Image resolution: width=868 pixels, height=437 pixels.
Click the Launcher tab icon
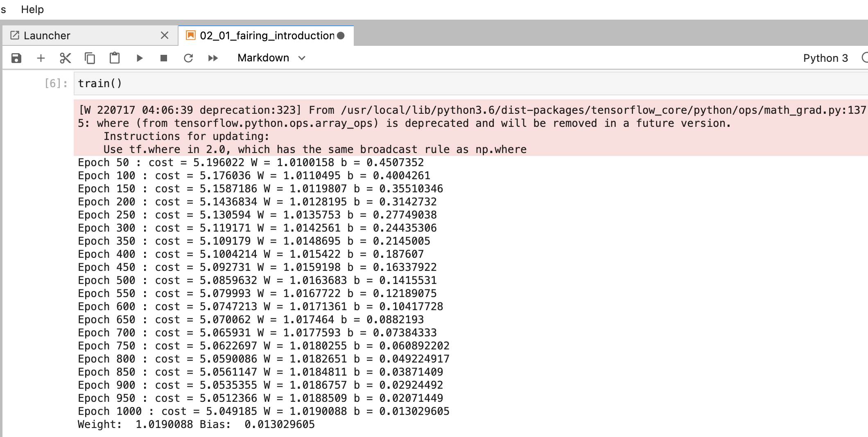coord(15,36)
